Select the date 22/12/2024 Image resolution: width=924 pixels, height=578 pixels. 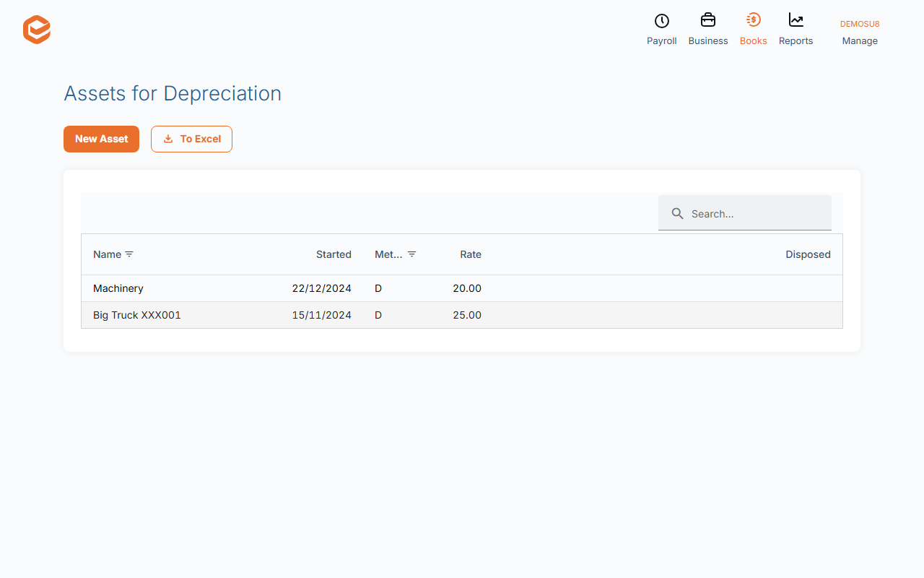click(x=322, y=288)
